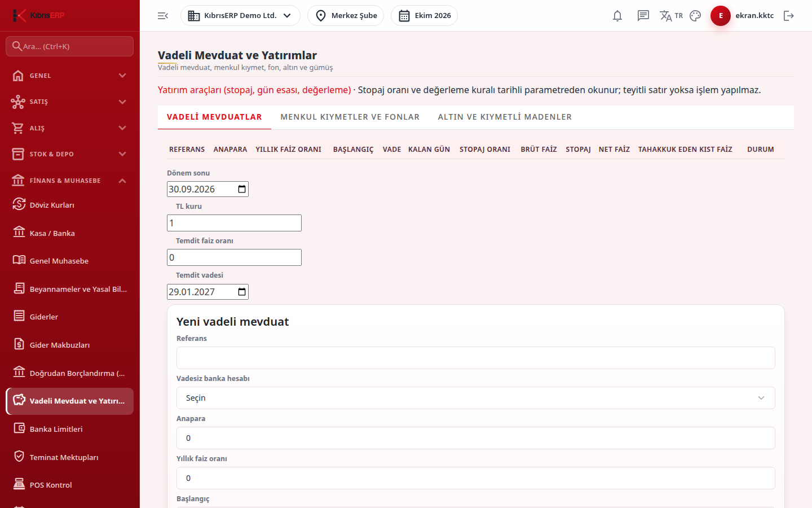Click the Yıllık faiz oranı field
This screenshot has width=812, height=508.
(476, 478)
